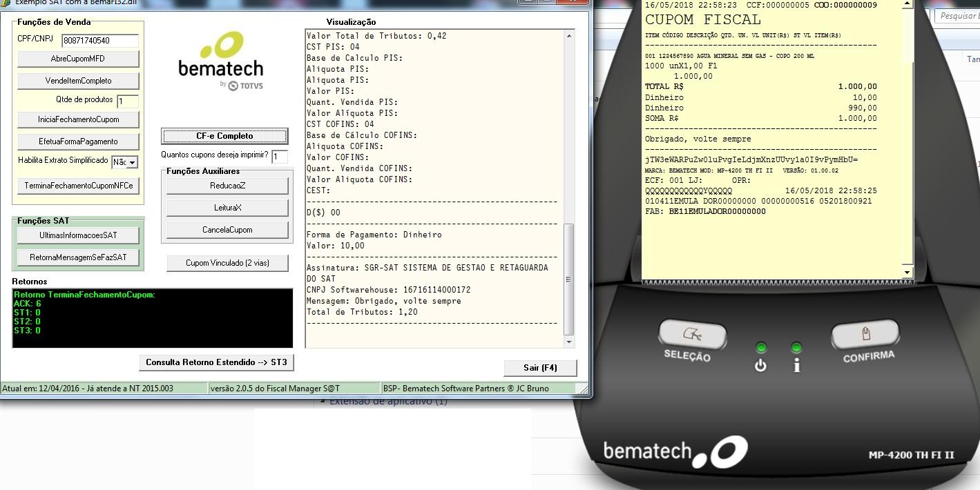Screen dimensions: 980x490
Task: Click 'FAB: BE11EMULADOR00000000' on receipt
Action: pos(705,211)
